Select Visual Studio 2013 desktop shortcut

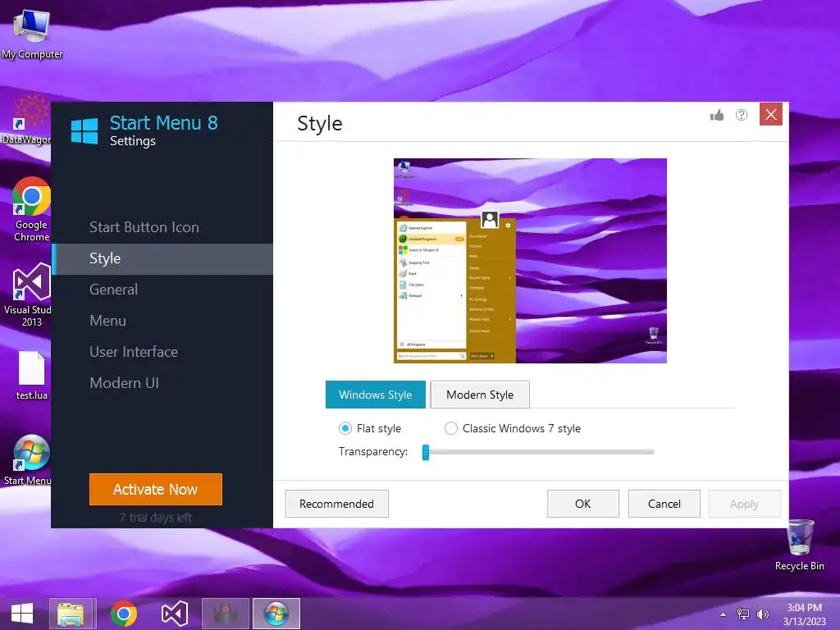(28, 294)
